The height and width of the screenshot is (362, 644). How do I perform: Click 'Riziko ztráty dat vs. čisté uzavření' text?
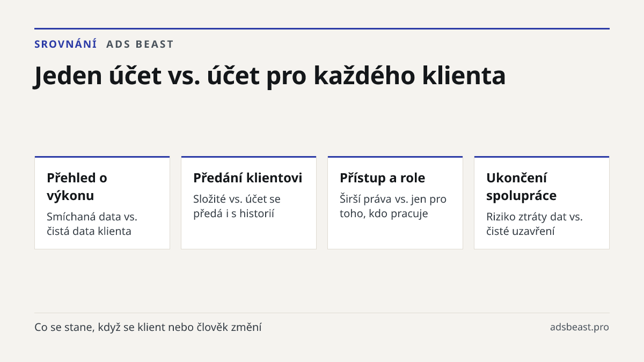coord(535,224)
